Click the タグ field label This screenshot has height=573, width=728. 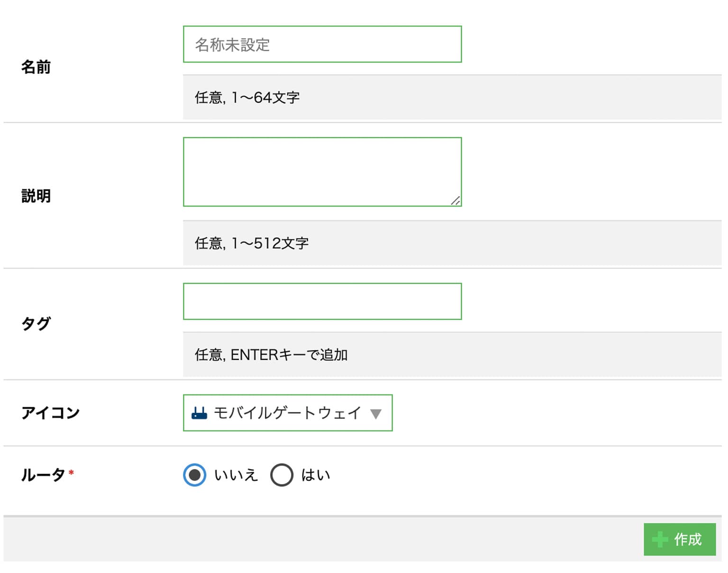(36, 324)
